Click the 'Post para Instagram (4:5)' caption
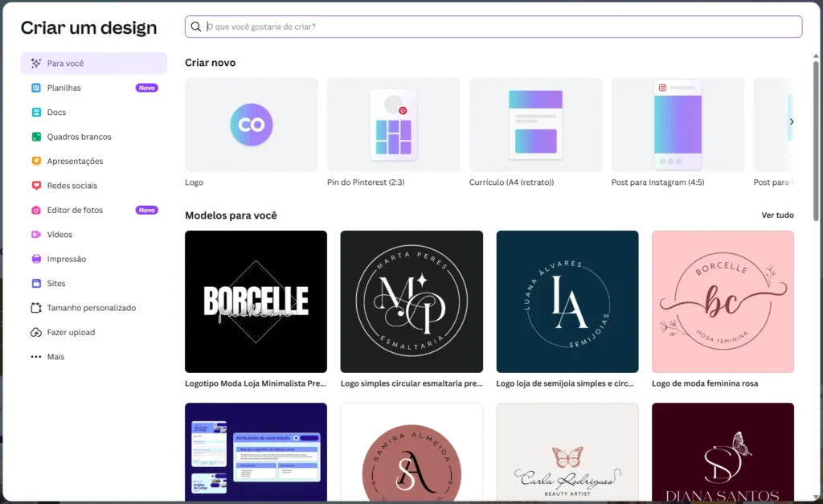823x504 pixels. point(657,182)
